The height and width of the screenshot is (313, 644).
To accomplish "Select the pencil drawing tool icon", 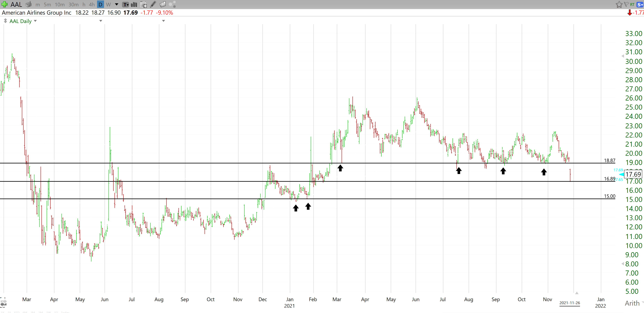I will (x=153, y=4).
